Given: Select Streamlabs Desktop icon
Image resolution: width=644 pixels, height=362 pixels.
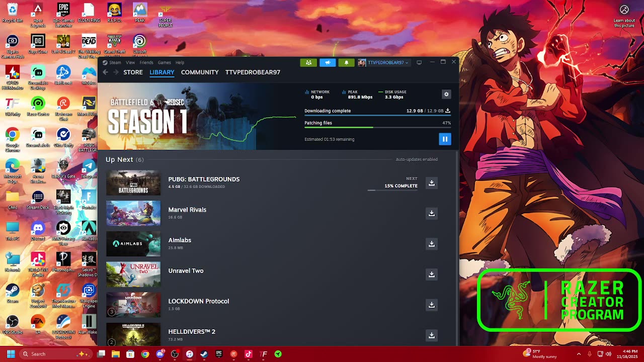Looking at the screenshot, I should [x=38, y=78].
